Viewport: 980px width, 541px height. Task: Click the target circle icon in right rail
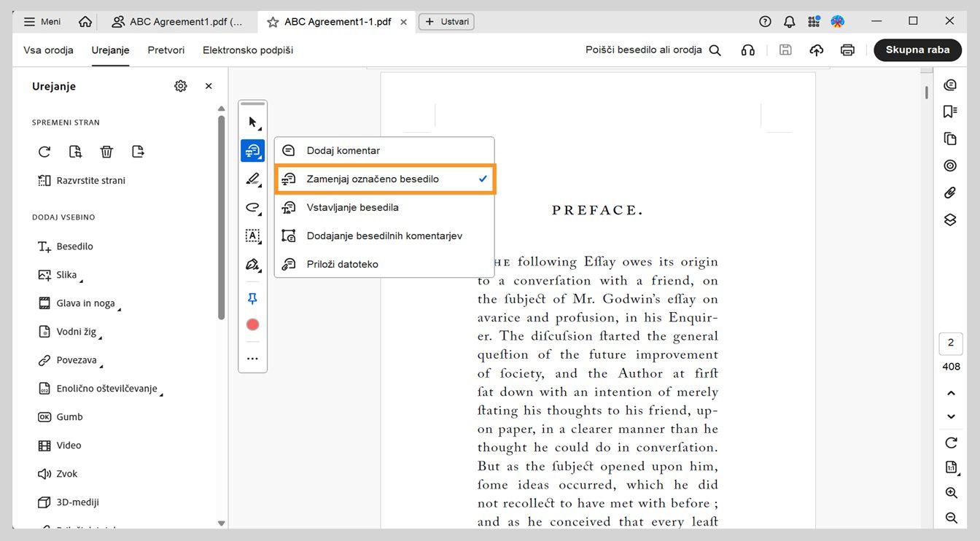click(x=950, y=166)
